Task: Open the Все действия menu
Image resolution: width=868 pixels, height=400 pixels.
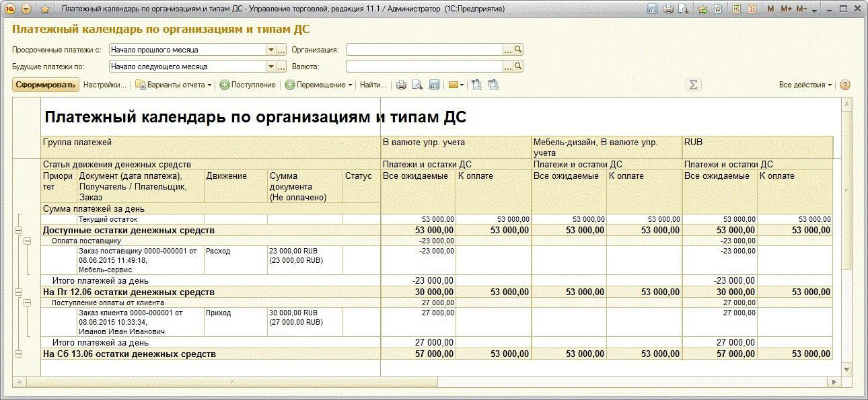Action: point(805,85)
